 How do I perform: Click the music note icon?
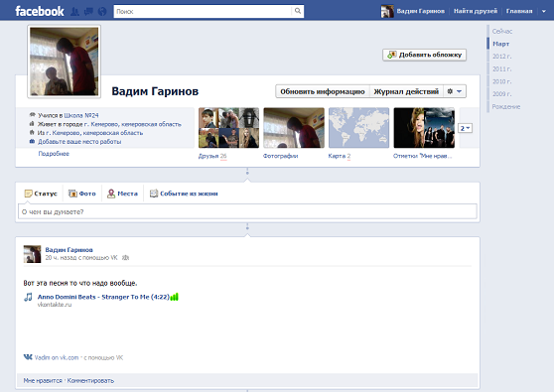(28, 297)
